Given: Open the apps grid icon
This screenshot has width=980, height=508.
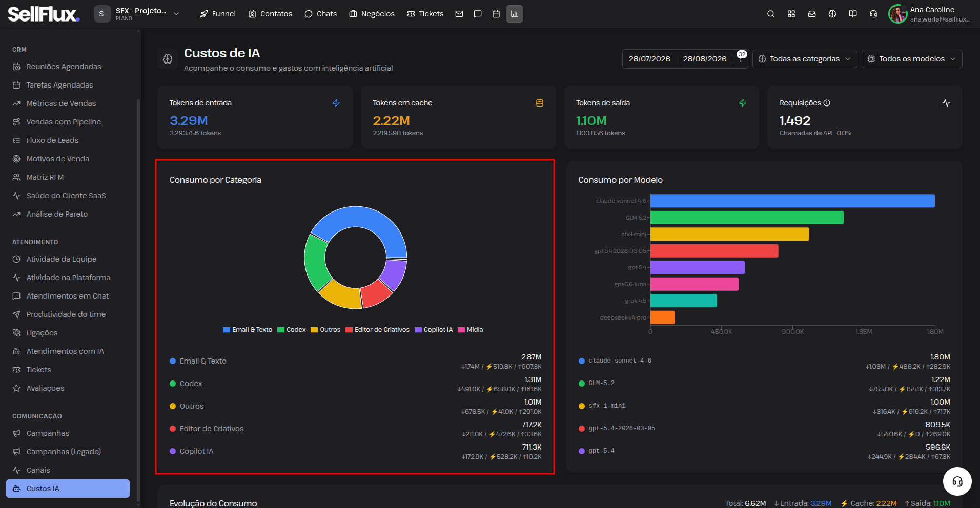Looking at the screenshot, I should 791,14.
